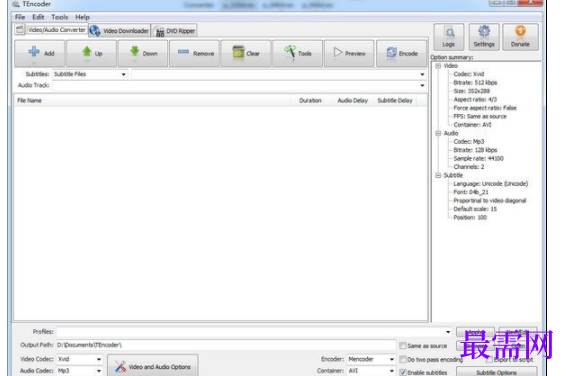
Task: Toggle Do two pass encoding checkbox
Action: pyautogui.click(x=403, y=360)
